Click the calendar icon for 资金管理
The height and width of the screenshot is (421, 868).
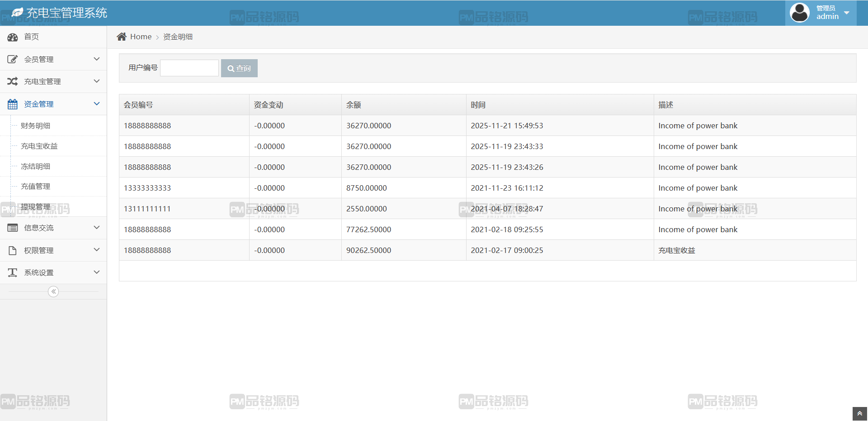pyautogui.click(x=13, y=104)
